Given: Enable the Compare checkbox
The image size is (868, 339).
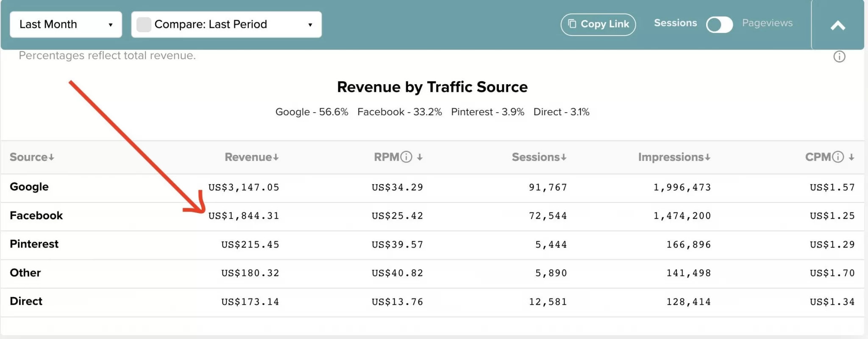Looking at the screenshot, I should click(144, 25).
